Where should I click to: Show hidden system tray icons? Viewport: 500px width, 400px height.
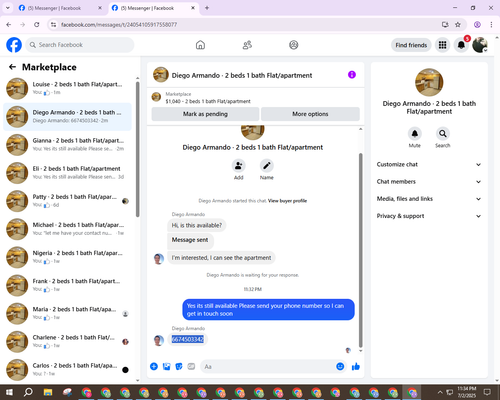(x=440, y=392)
